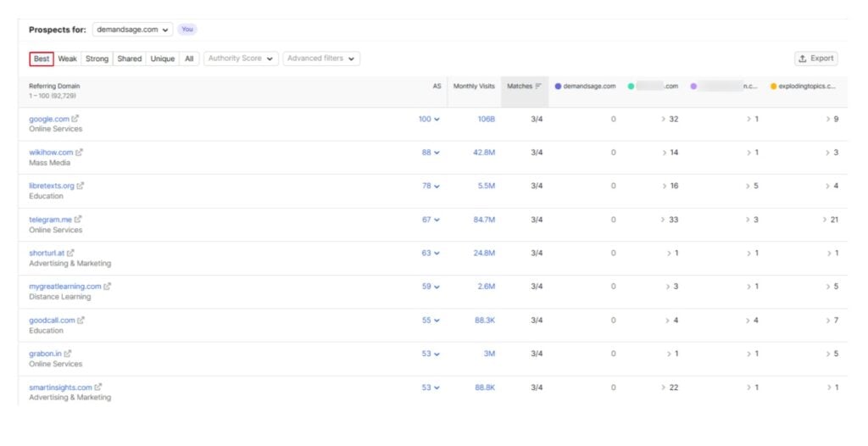
Task: Click the purple dot next to demandsage.com column
Action: tap(558, 86)
